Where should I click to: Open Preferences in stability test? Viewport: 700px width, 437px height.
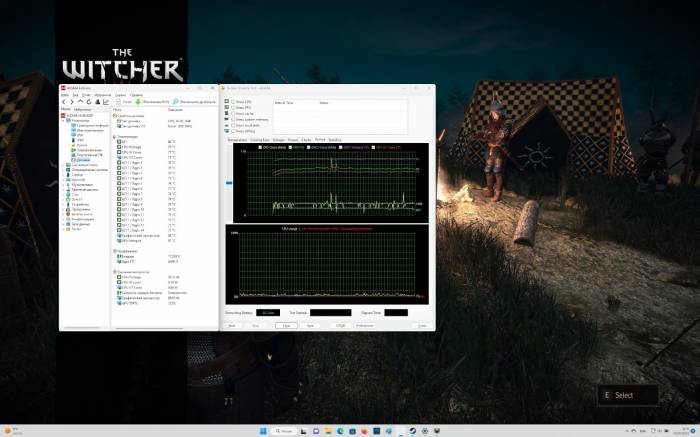(364, 325)
